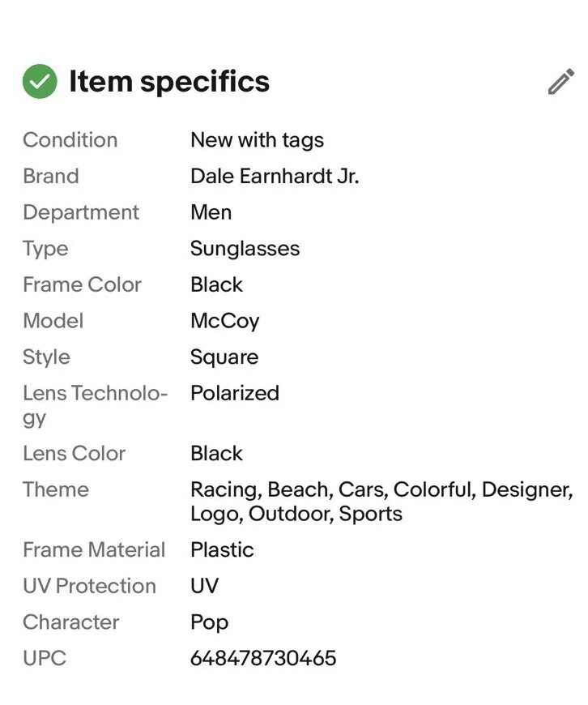Click the Department value Men
Image resolution: width=588 pixels, height=705 pixels.
[211, 212]
